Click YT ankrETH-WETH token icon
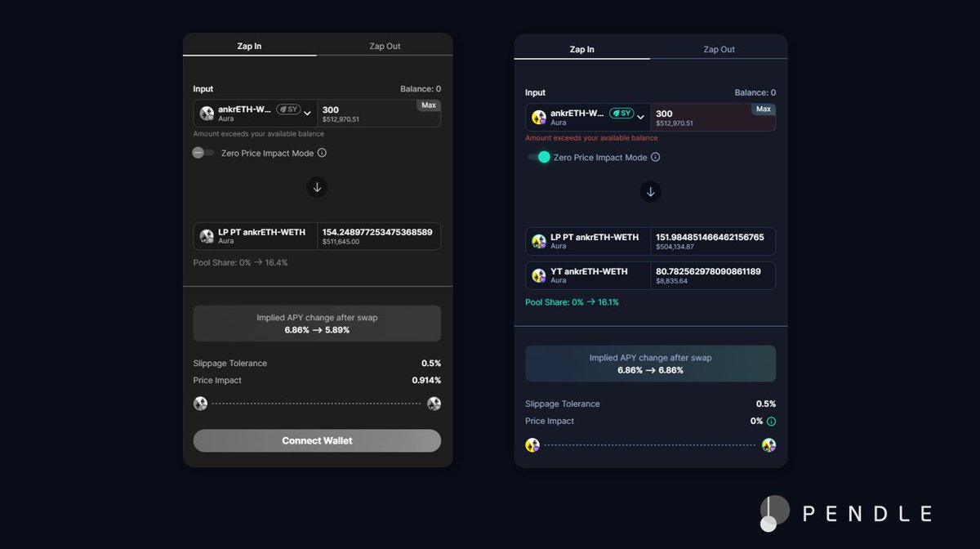This screenshot has width=980, height=549. tap(539, 275)
